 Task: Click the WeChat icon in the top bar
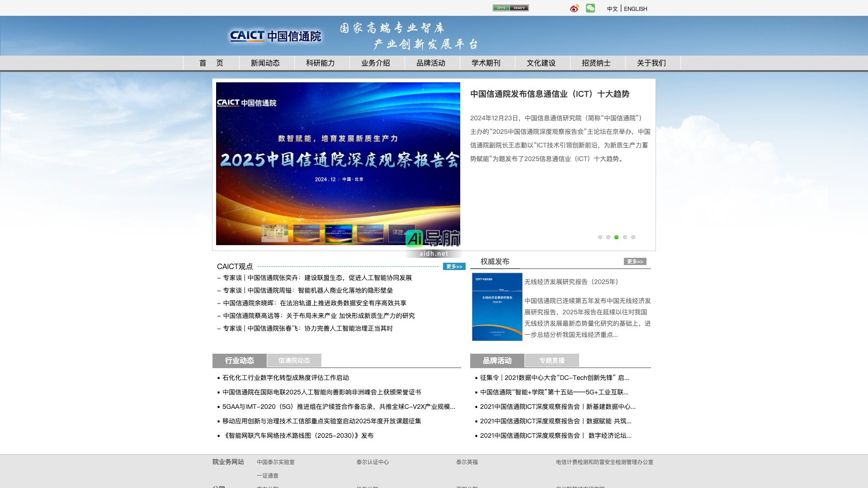pos(591,8)
